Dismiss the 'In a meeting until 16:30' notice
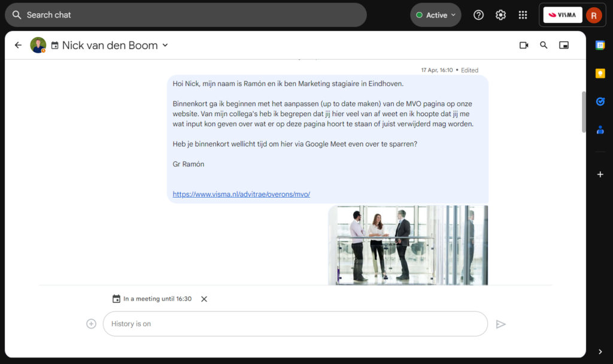The image size is (613, 364). click(204, 299)
